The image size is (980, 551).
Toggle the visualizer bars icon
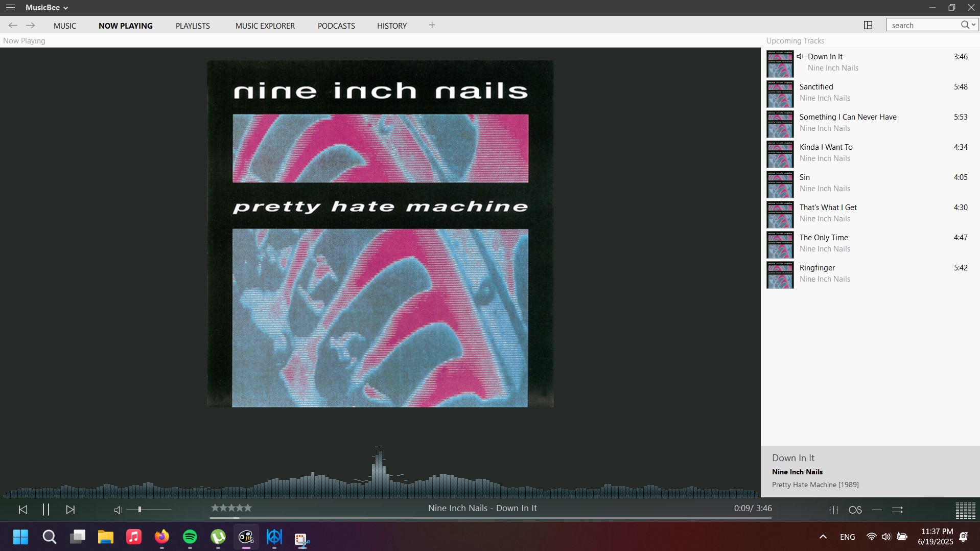(966, 510)
